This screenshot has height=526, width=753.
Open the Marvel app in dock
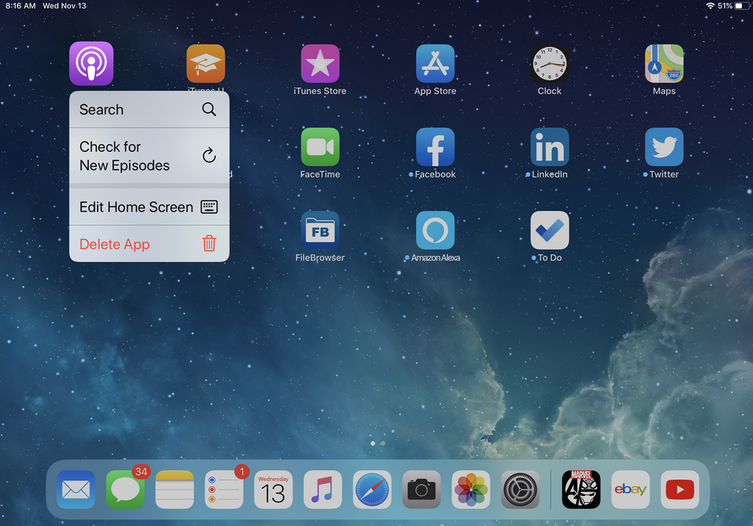pyautogui.click(x=581, y=489)
